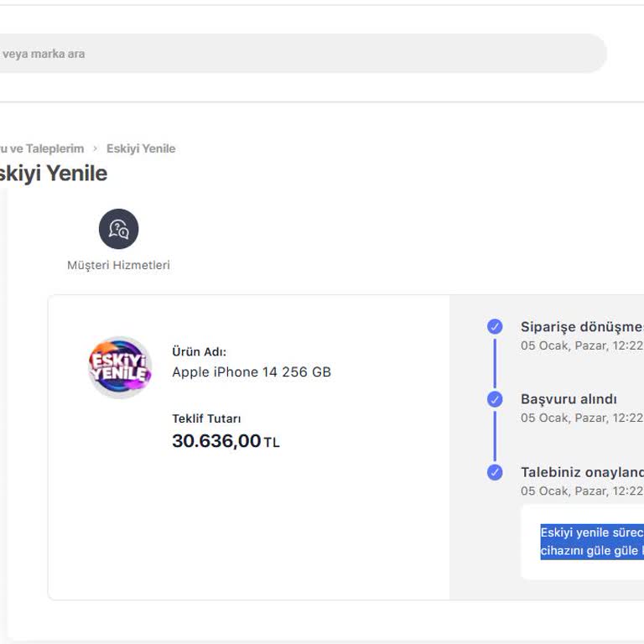Select the Talebiniz onaylandı timeline step title
Screen dimensions: 644x644
coord(581,472)
